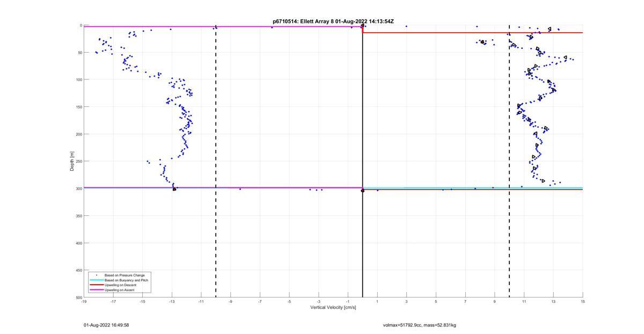Viewport: 644px width, 334px height.
Task: Click the velocity tick label "-15"
Action: pyautogui.click(x=142, y=301)
